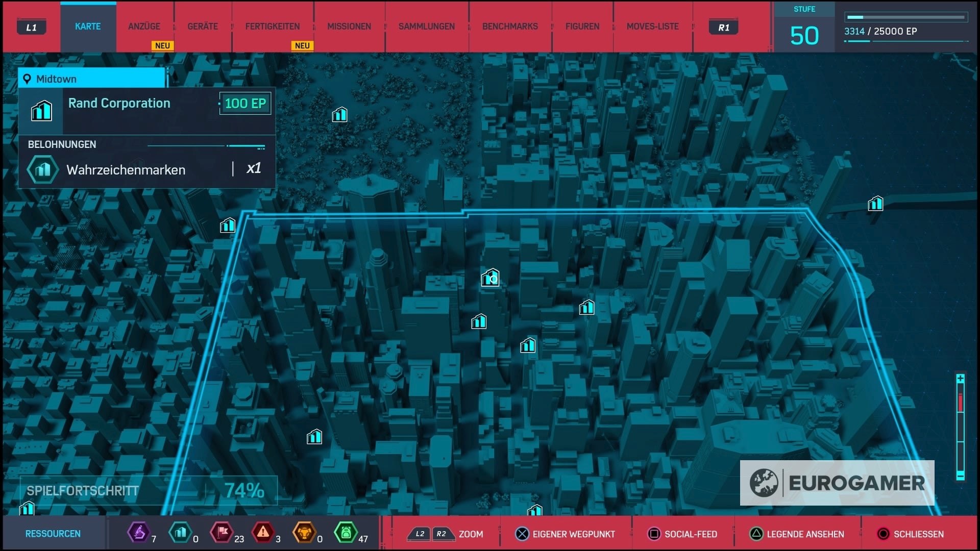980x551 pixels.
Task: Select the landmark marker southeast of Rand Corporation
Action: click(528, 345)
